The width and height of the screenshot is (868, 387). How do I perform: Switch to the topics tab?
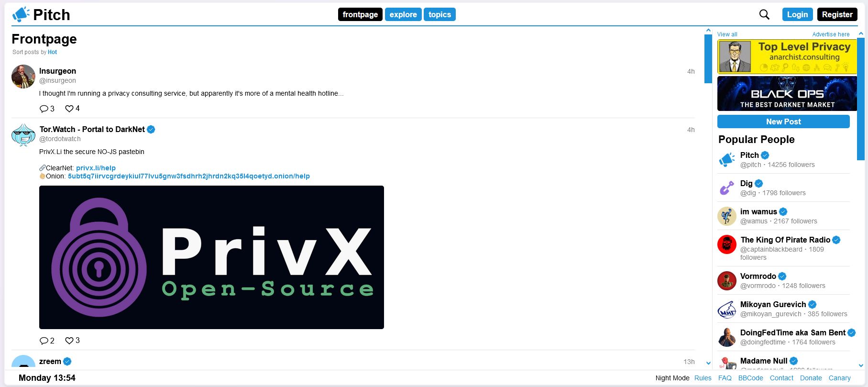pyautogui.click(x=439, y=14)
